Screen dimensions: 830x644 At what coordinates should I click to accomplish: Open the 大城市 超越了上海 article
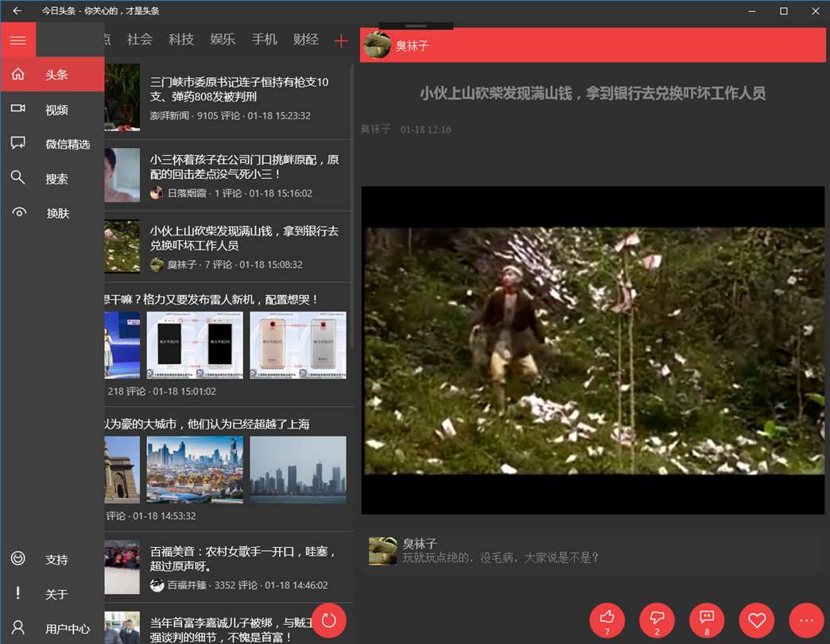pos(228,469)
